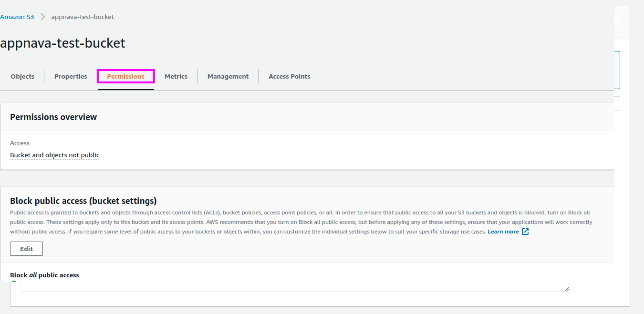Switch to the Objects tab
This screenshot has height=314, width=644.
(x=22, y=76)
